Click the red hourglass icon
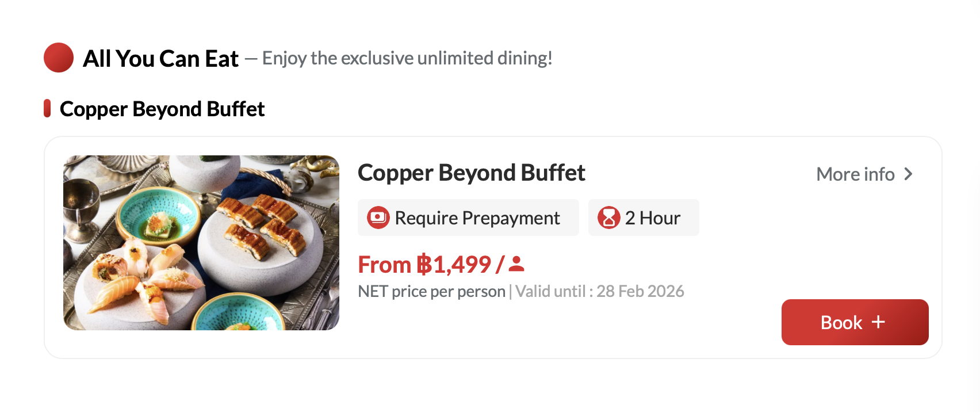This screenshot has width=980, height=412. [608, 218]
